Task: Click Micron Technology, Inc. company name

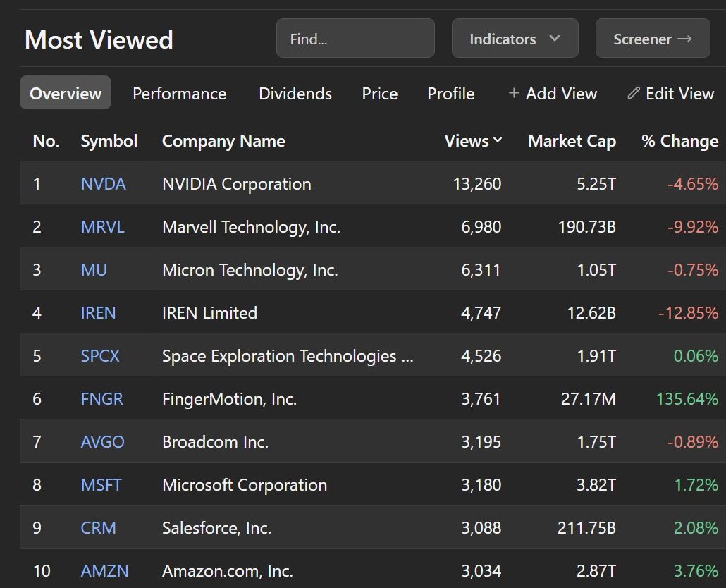Action: pos(250,270)
